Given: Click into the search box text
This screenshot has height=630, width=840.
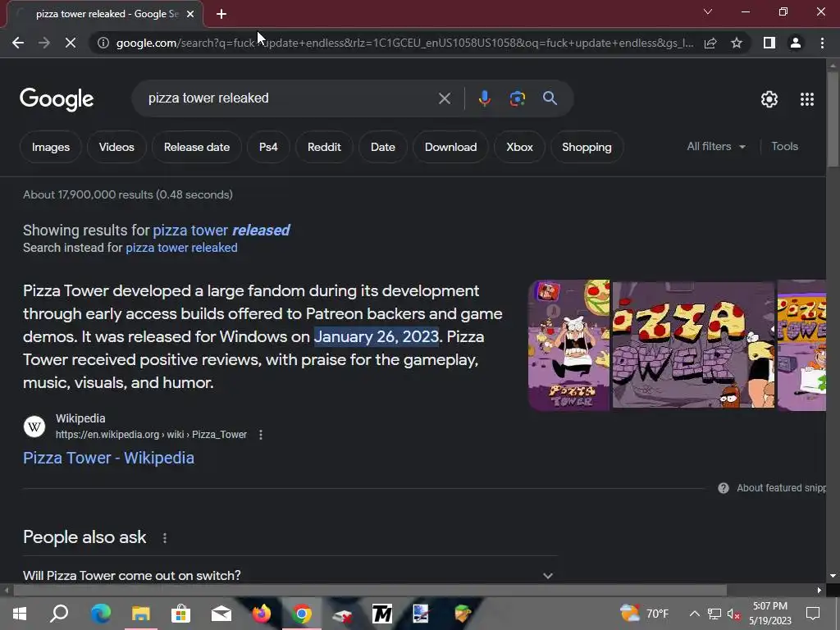Looking at the screenshot, I should [208, 98].
